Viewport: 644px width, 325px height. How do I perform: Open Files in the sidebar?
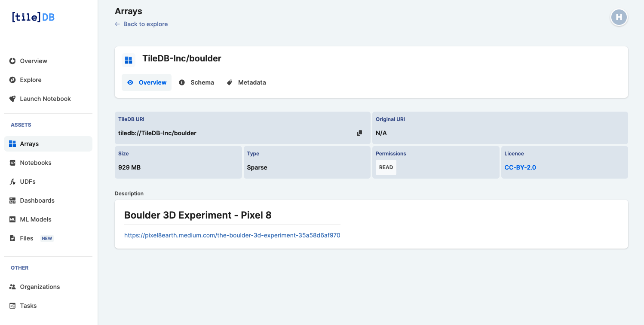[26, 238]
